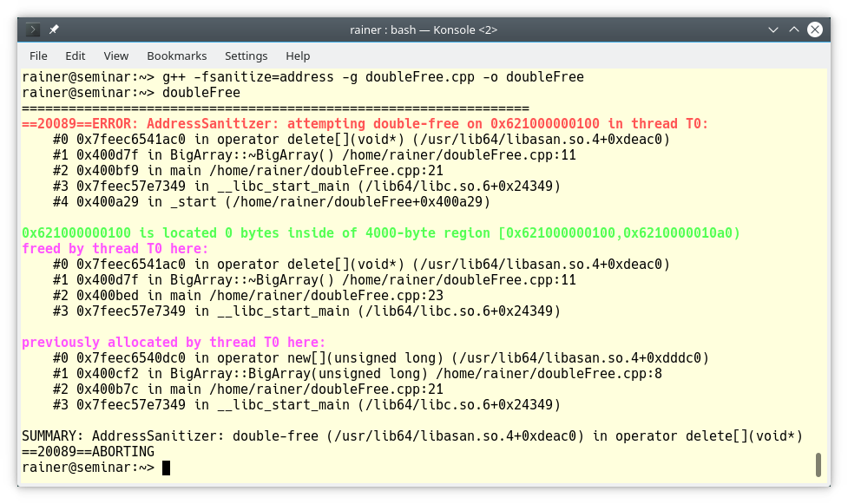Maximize the Konsole window
Screen dimensions: 848x504
pos(793,29)
